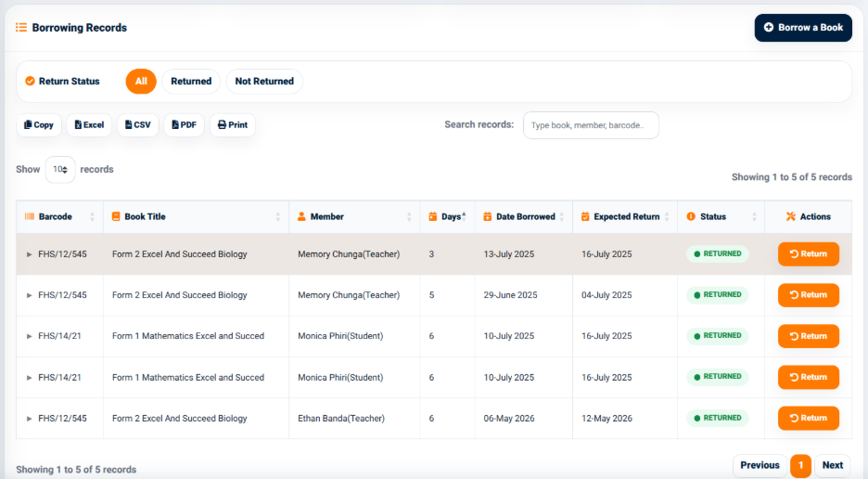Expand the Memory Chunga 13-July 2025 row
The height and width of the screenshot is (479, 868).
click(x=30, y=254)
